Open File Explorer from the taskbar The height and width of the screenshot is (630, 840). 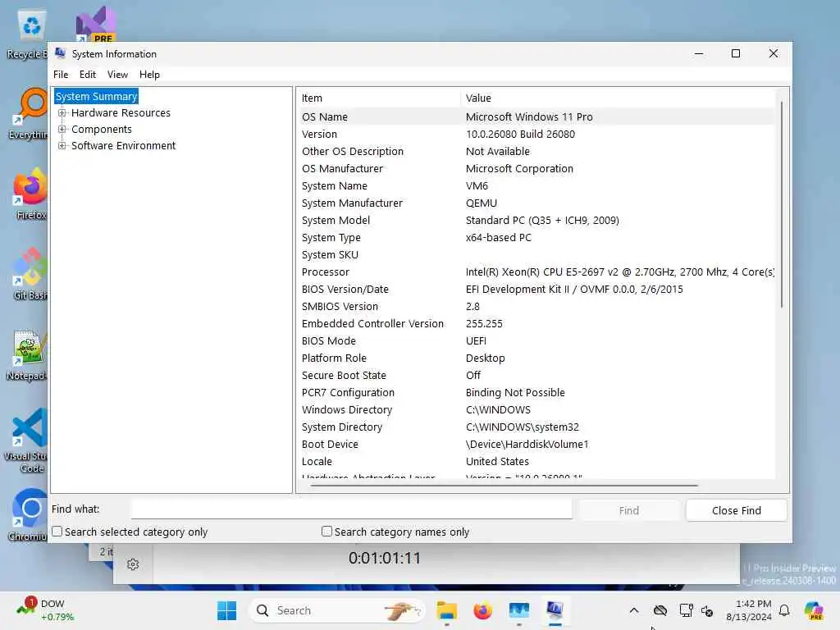[446, 610]
